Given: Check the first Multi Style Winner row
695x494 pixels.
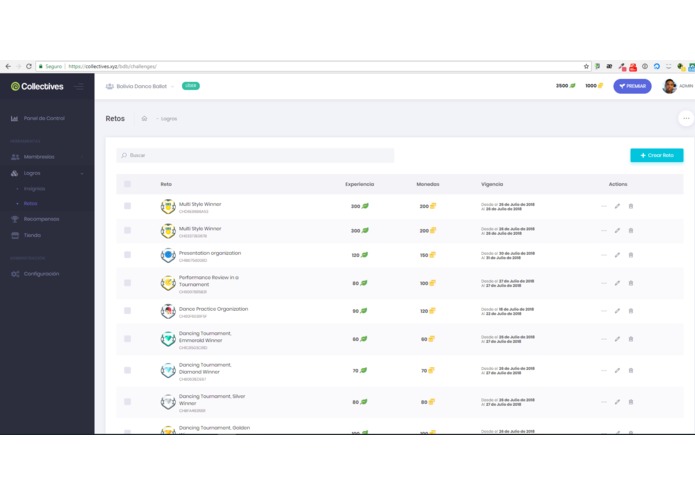Looking at the screenshot, I should [127, 206].
